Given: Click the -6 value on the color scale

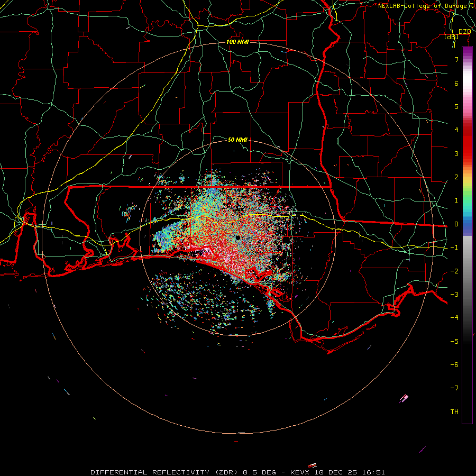Looking at the screenshot, I should (454, 365).
